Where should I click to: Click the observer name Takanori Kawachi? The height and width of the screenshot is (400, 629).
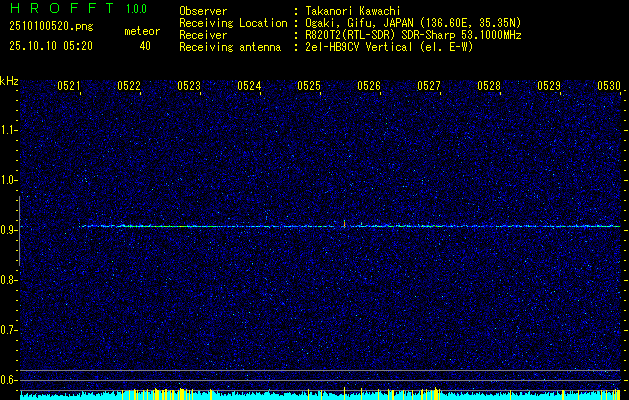coord(353,11)
